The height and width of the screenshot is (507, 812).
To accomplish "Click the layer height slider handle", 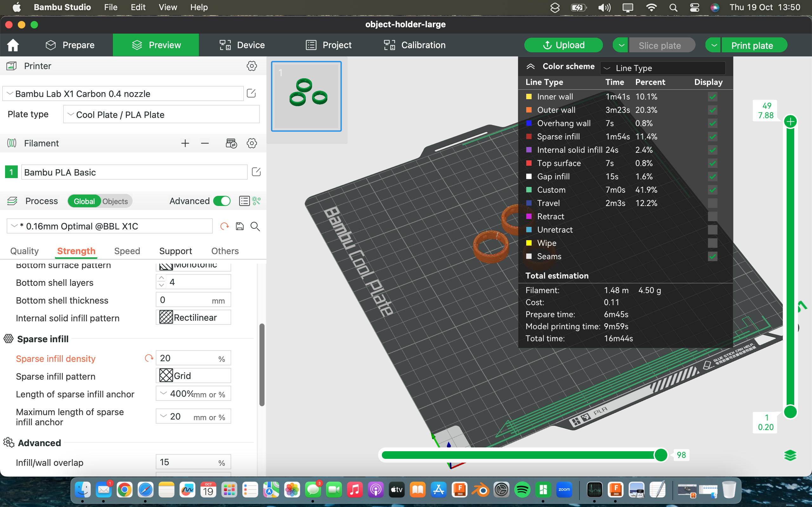I will [791, 121].
